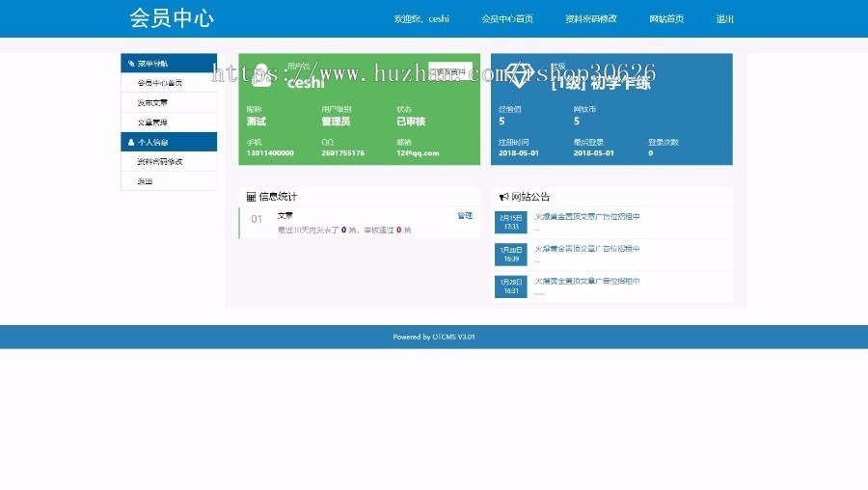Click the 1月28日 16:39 date badge
Viewport: 868px width, 490px height.
(511, 254)
